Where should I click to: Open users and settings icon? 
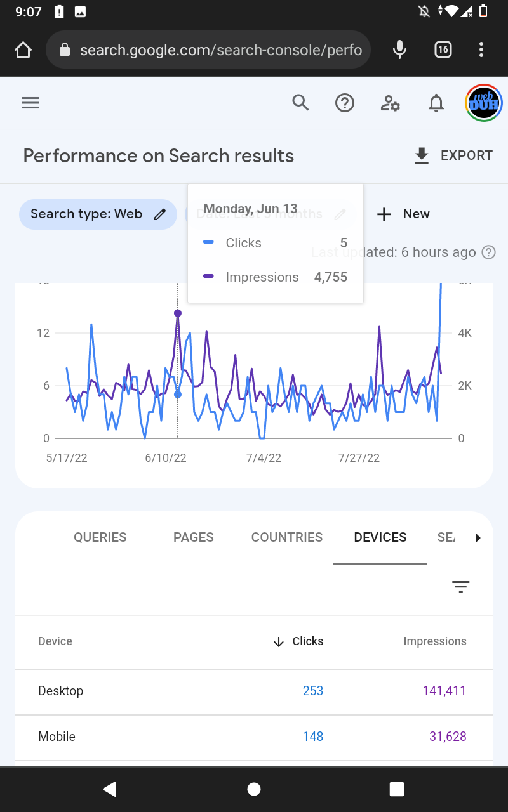click(390, 103)
